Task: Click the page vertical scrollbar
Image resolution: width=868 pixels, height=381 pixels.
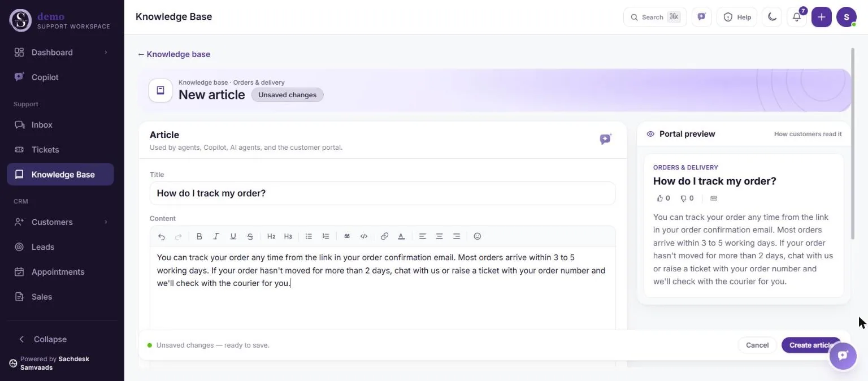Action: 853,144
